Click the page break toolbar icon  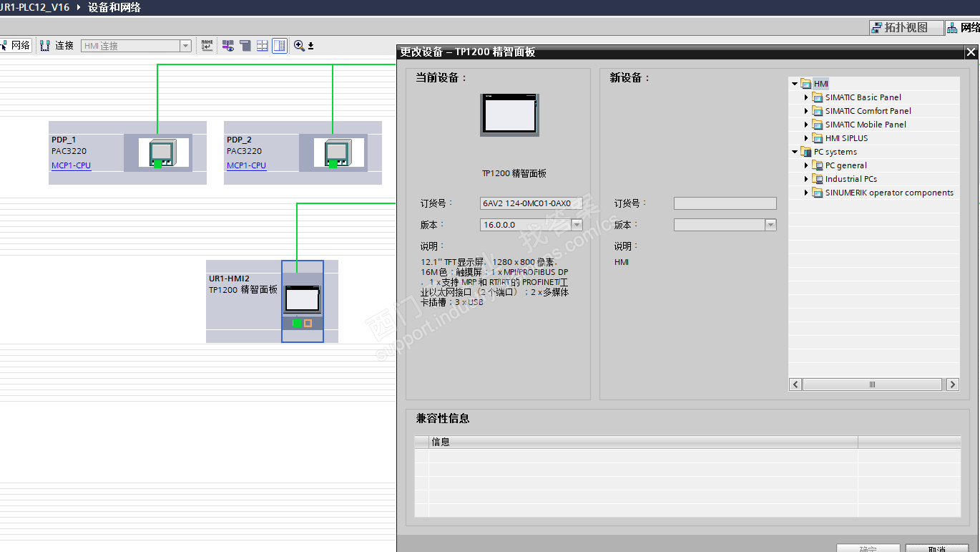click(x=245, y=46)
